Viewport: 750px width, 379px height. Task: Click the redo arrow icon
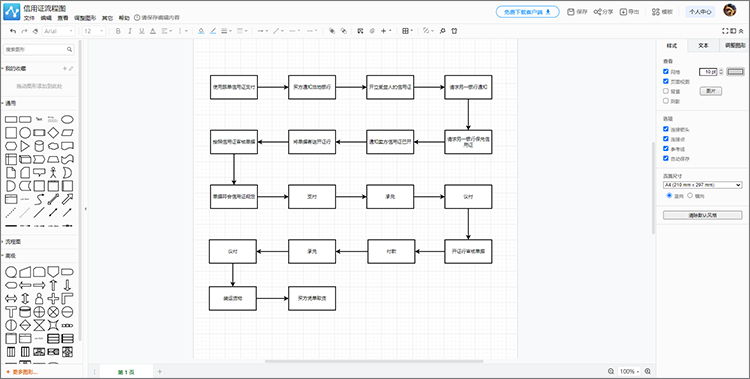[24, 31]
